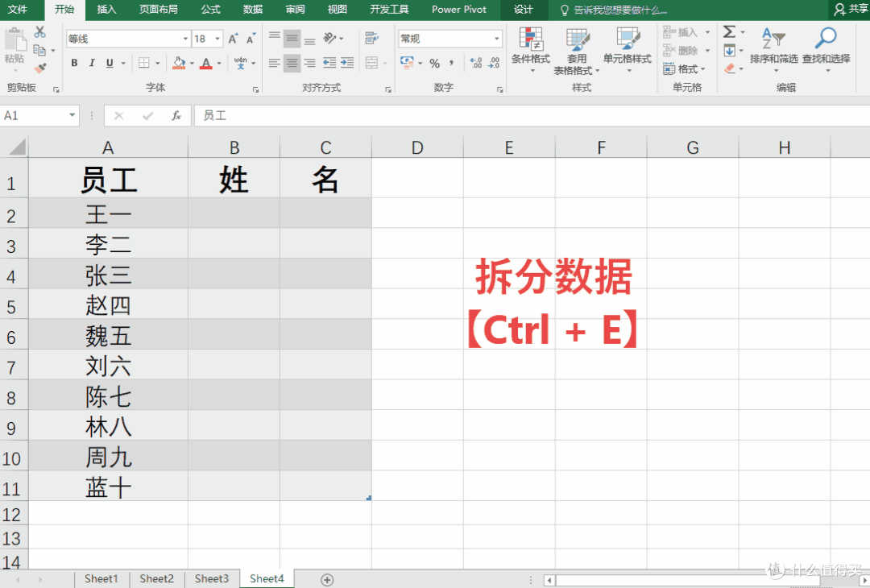870x588 pixels.
Task: Switch to the 插入 ribbon tab
Action: (106, 10)
